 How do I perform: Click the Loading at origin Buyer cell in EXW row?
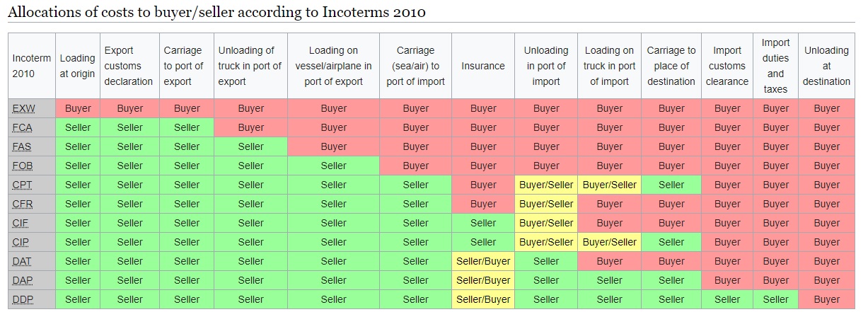pos(78,109)
